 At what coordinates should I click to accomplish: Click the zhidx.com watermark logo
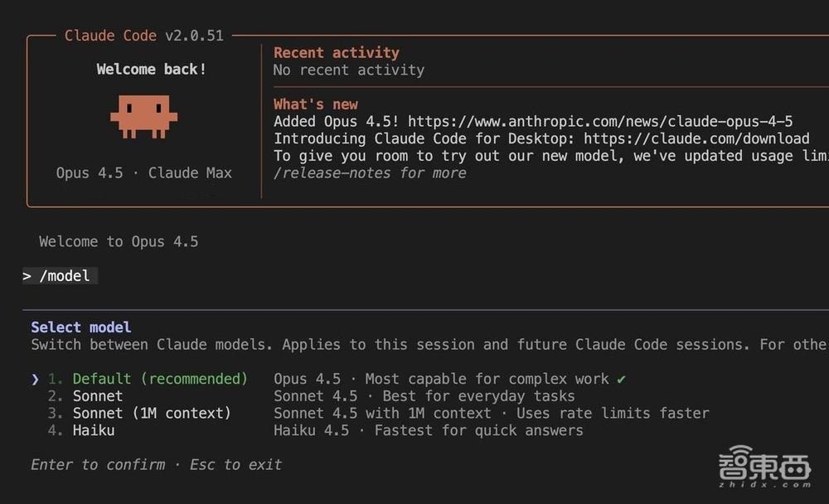click(764, 467)
